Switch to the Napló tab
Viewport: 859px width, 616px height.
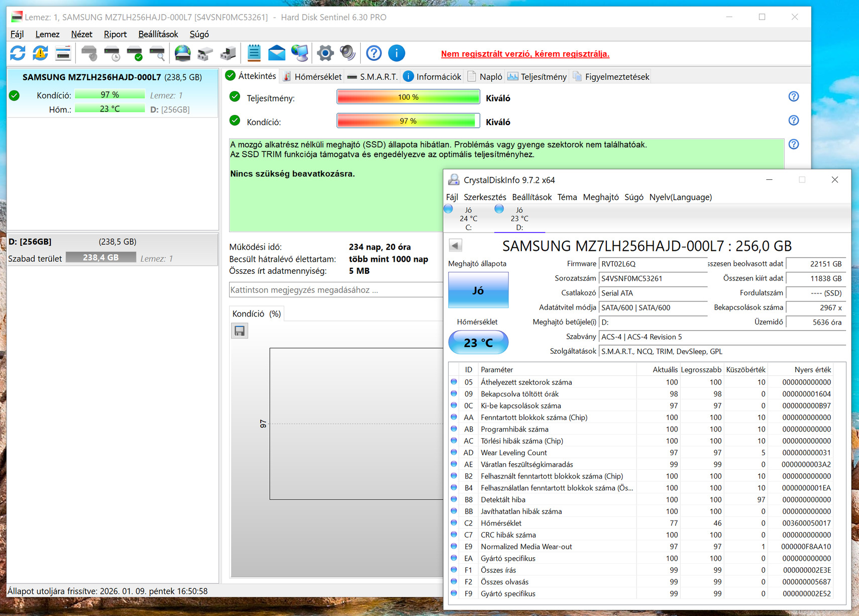485,77
